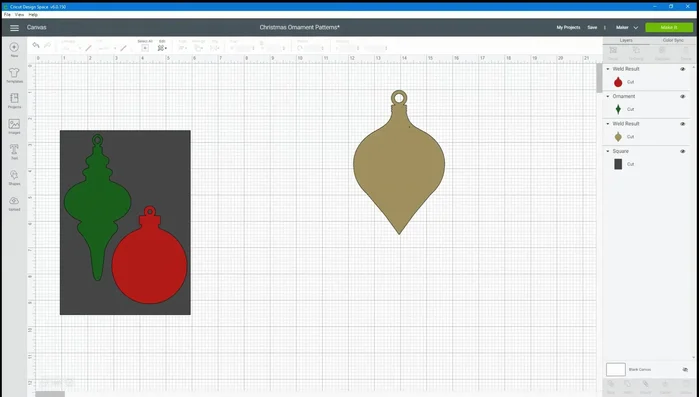
Task: Click the canvas horizontal scrollbar thumb
Action: click(x=50, y=394)
